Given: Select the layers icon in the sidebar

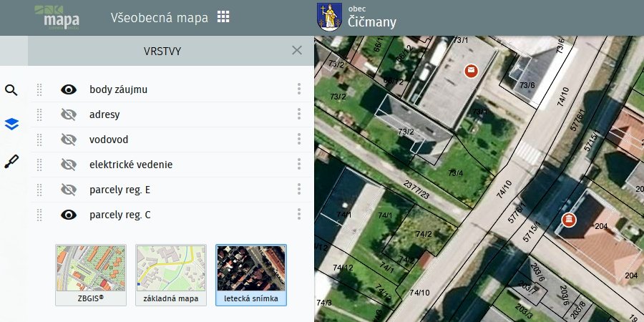Looking at the screenshot, I should pyautogui.click(x=11, y=124).
